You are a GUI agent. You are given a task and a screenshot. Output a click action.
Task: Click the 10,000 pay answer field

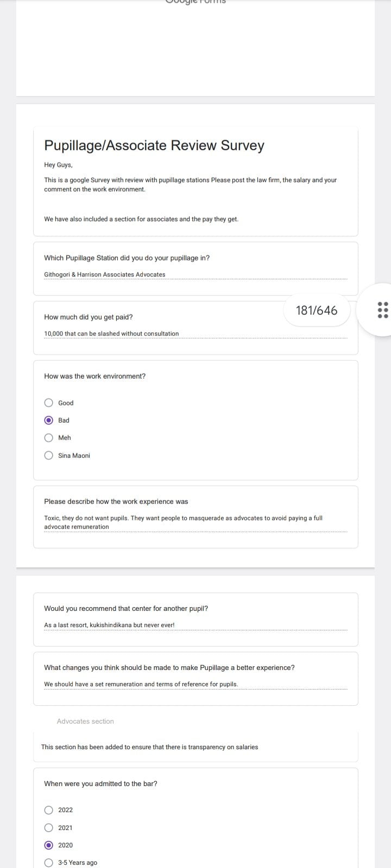(x=111, y=334)
